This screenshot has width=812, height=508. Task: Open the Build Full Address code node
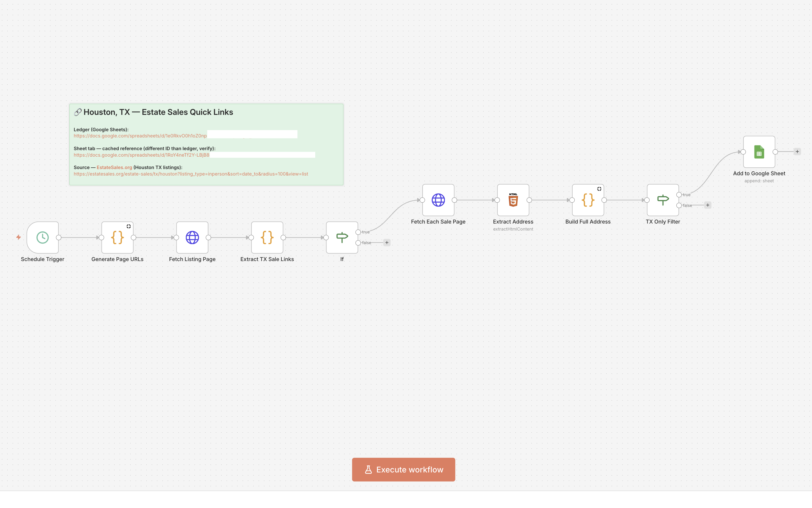(x=588, y=200)
